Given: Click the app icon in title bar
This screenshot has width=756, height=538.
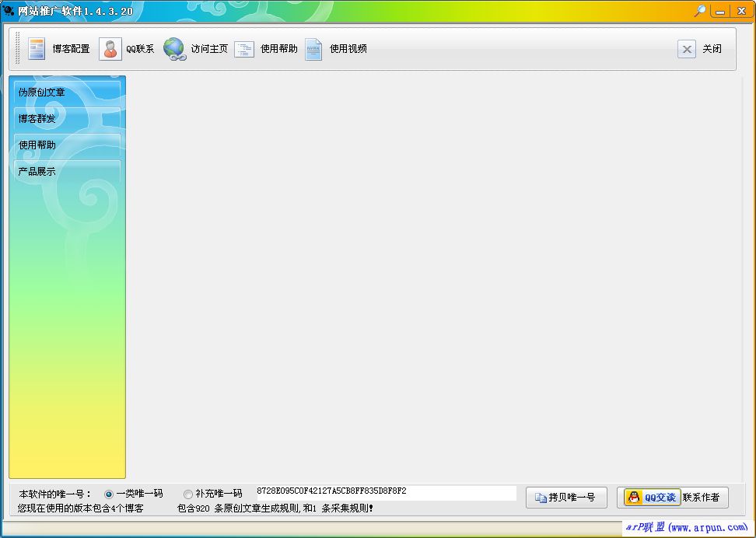Looking at the screenshot, I should click(9, 11).
